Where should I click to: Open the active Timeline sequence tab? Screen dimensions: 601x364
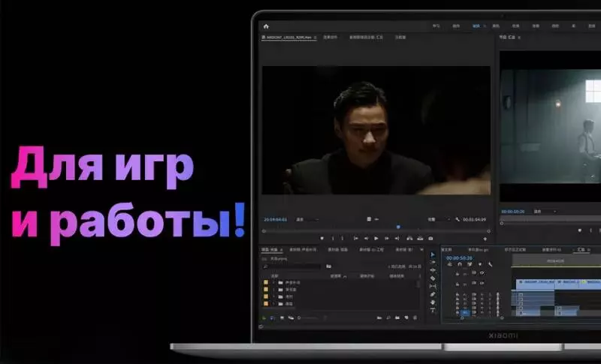point(581,250)
